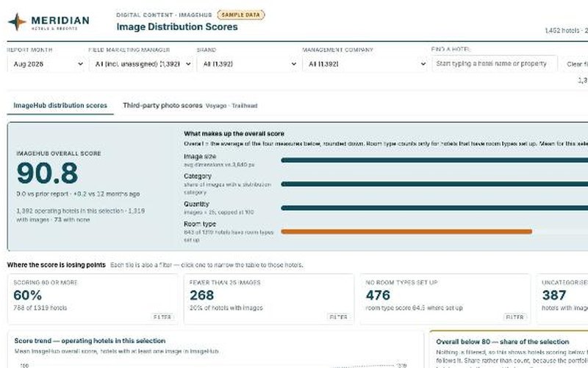
Task: Filter by Scoring 80 or more tile
Action: (x=93, y=299)
